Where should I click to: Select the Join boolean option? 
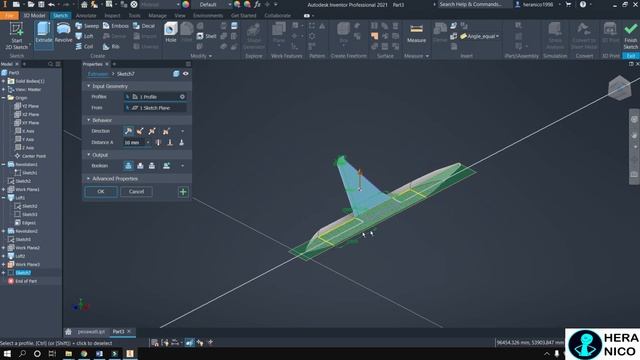[128, 166]
